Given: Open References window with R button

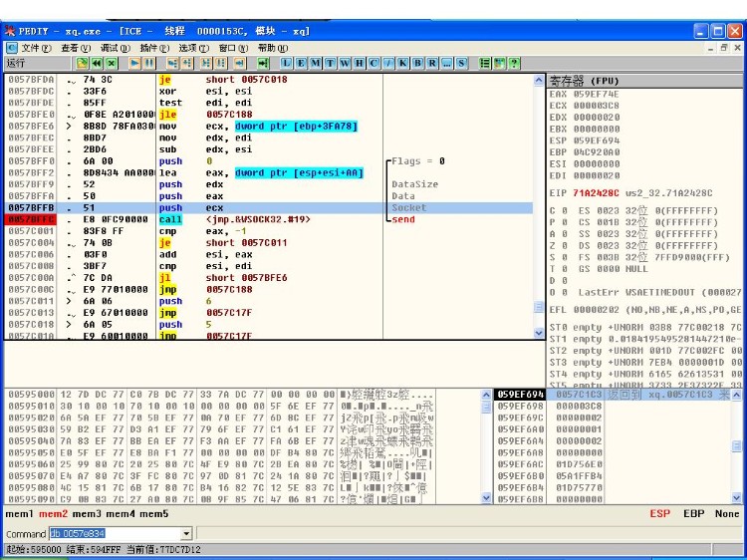Looking at the screenshot, I should pos(432,63).
